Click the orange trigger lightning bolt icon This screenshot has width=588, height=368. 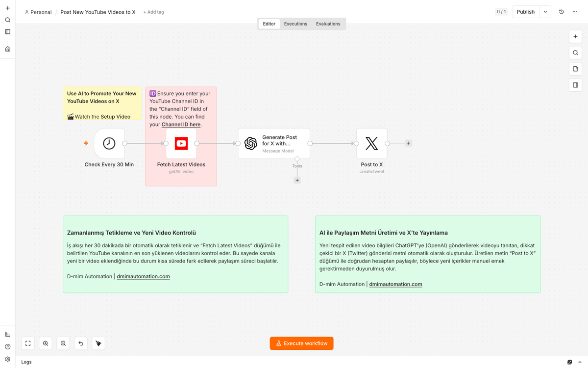click(x=86, y=143)
